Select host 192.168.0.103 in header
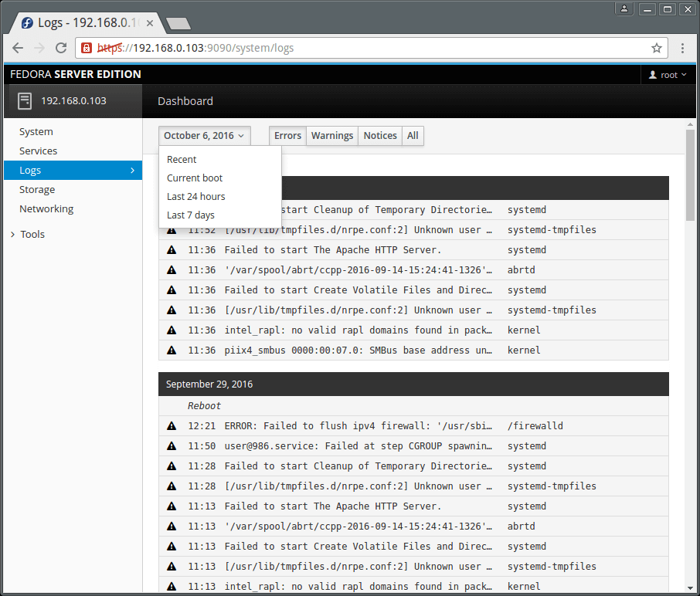The width and height of the screenshot is (700, 596). point(73,101)
